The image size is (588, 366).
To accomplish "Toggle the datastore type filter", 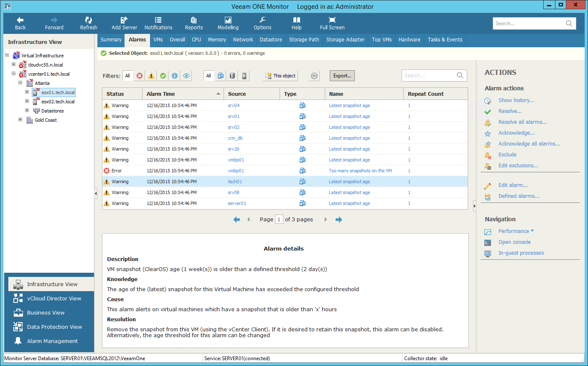I will (x=232, y=76).
